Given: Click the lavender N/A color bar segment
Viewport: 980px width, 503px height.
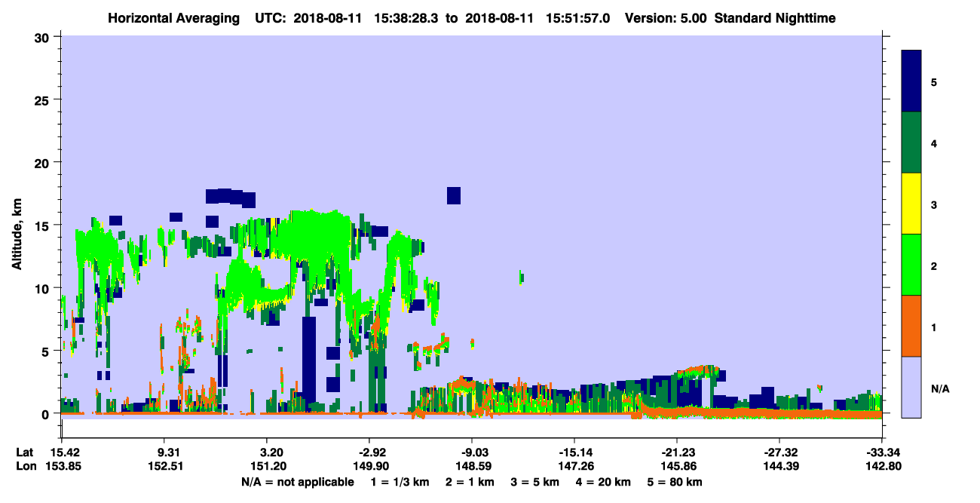Looking at the screenshot, I should [911, 387].
